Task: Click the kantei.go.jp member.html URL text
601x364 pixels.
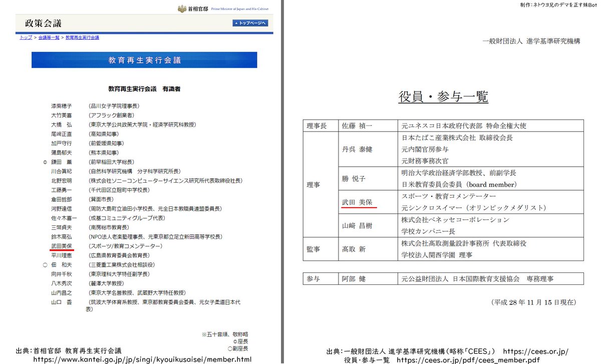Action: [x=142, y=359]
